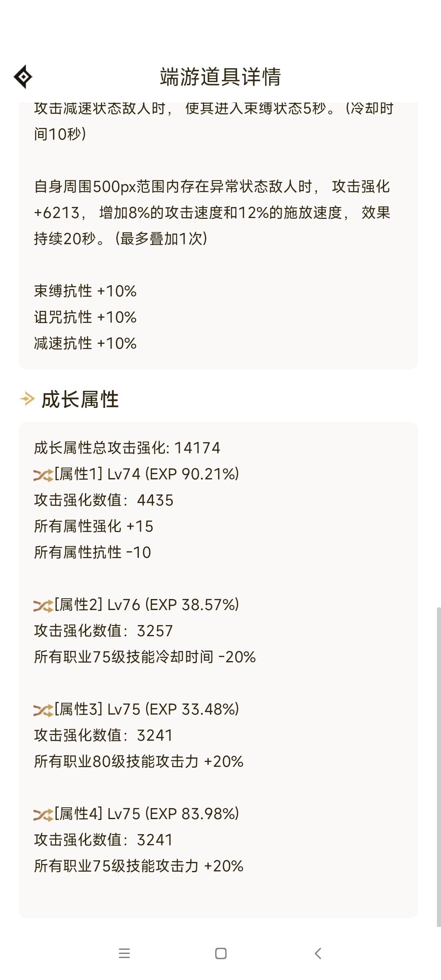Go back using the Android back chevron
Viewport: 441px width, 980px height.
tap(318, 953)
